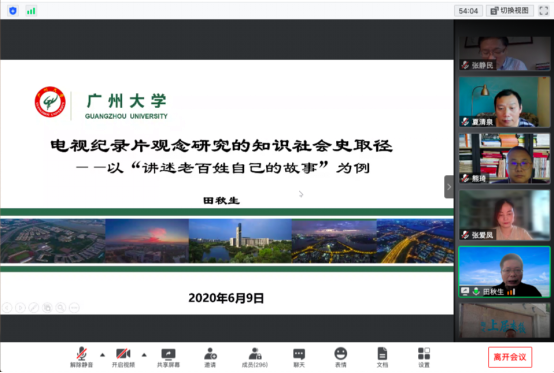Open the 表情 emoji reactions icon
The height and width of the screenshot is (373, 554).
341,357
